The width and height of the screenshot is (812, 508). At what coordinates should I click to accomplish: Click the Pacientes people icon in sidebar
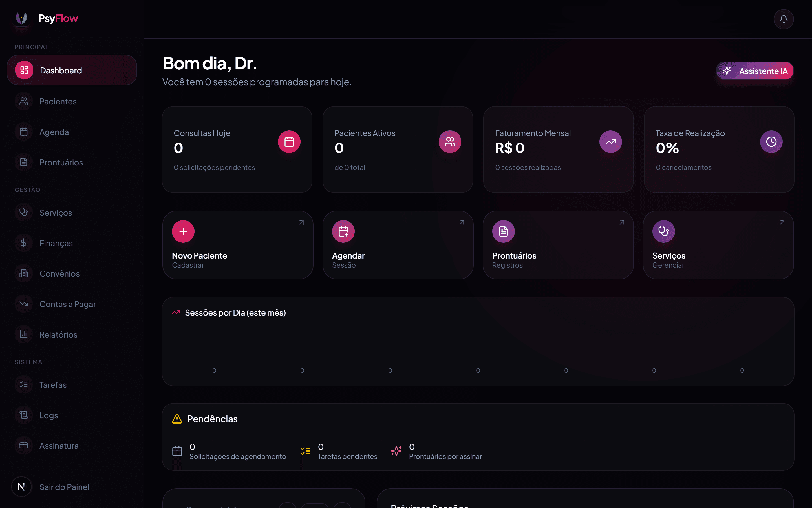click(23, 101)
